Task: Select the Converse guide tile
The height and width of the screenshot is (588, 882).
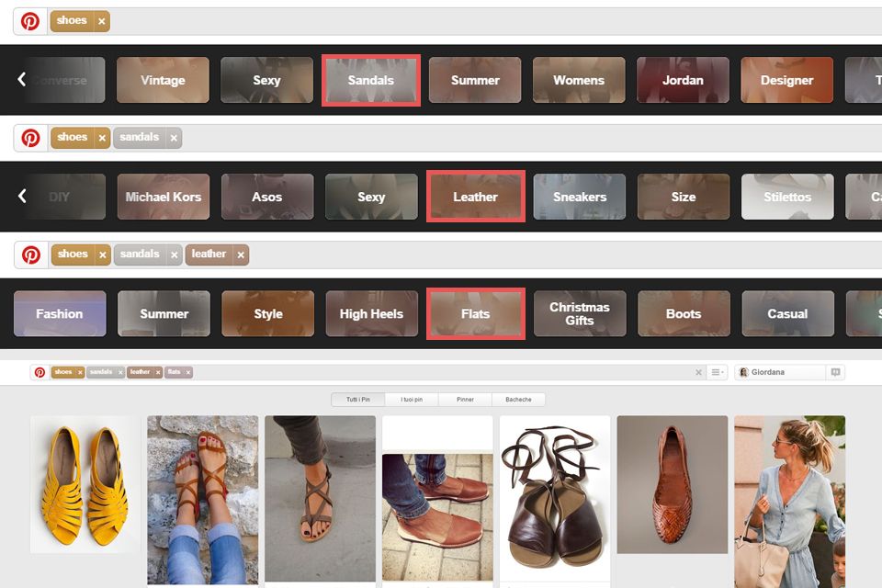Action: 66,80
